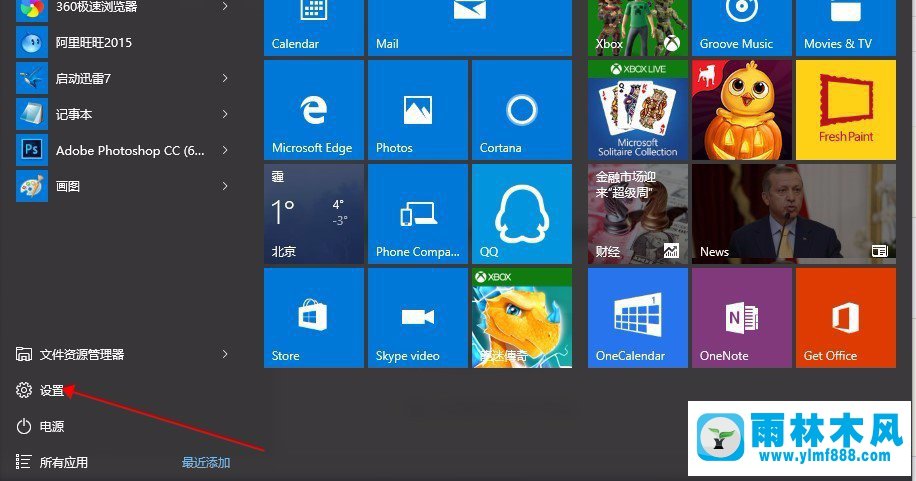The image size is (916, 481).
Task: Launch the QQ tile
Action: tap(522, 214)
